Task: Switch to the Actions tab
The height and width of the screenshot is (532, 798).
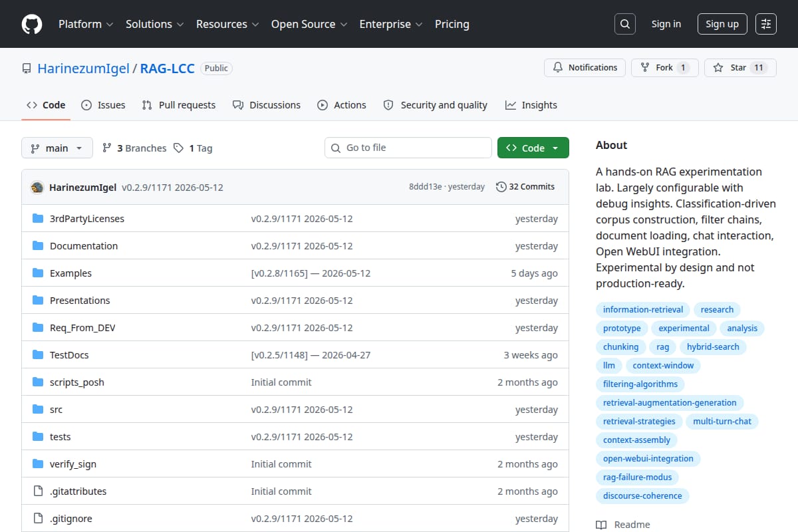Action: click(x=342, y=105)
